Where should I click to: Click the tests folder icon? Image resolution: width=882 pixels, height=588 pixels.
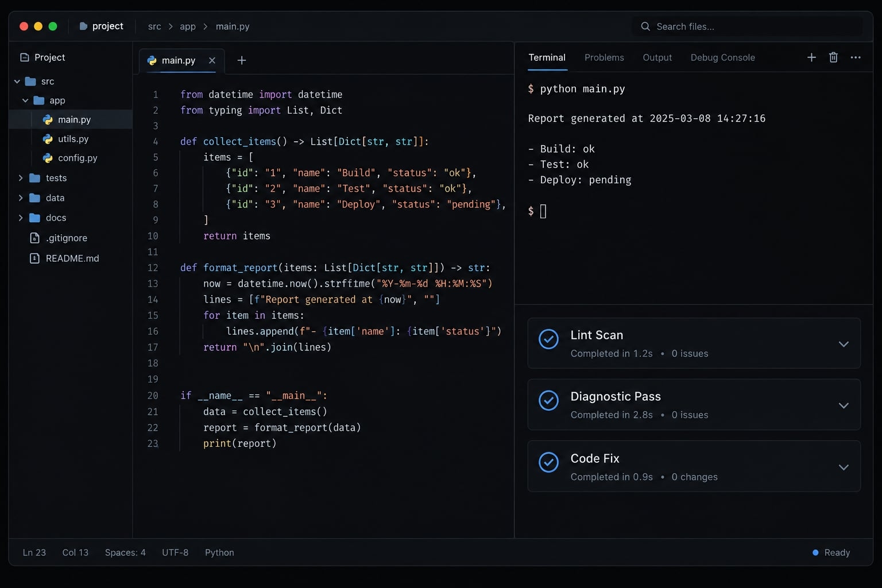(x=34, y=178)
